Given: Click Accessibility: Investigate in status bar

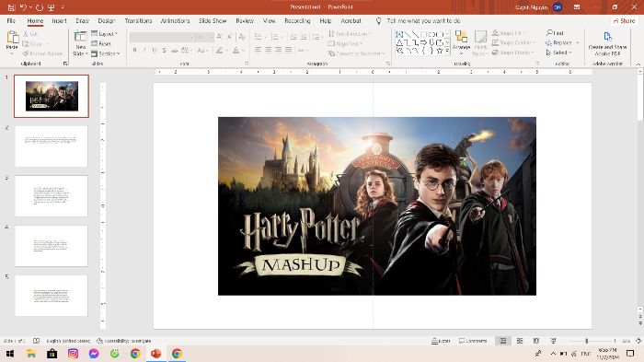Looking at the screenshot, I should click(x=123, y=341).
